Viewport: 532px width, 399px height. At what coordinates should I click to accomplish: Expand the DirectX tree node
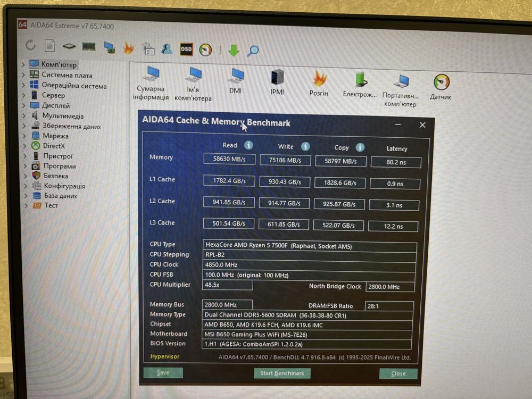(25, 146)
